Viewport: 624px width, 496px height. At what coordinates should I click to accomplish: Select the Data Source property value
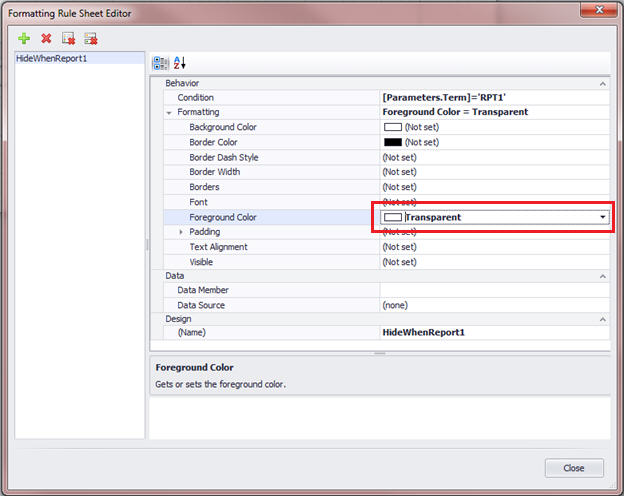pyautogui.click(x=490, y=305)
